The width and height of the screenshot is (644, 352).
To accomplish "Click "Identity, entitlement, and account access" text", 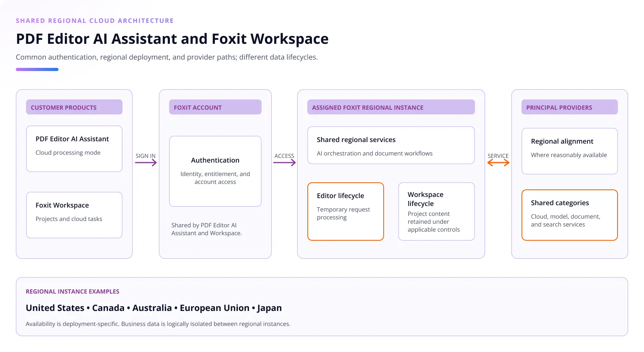I will click(215, 178).
